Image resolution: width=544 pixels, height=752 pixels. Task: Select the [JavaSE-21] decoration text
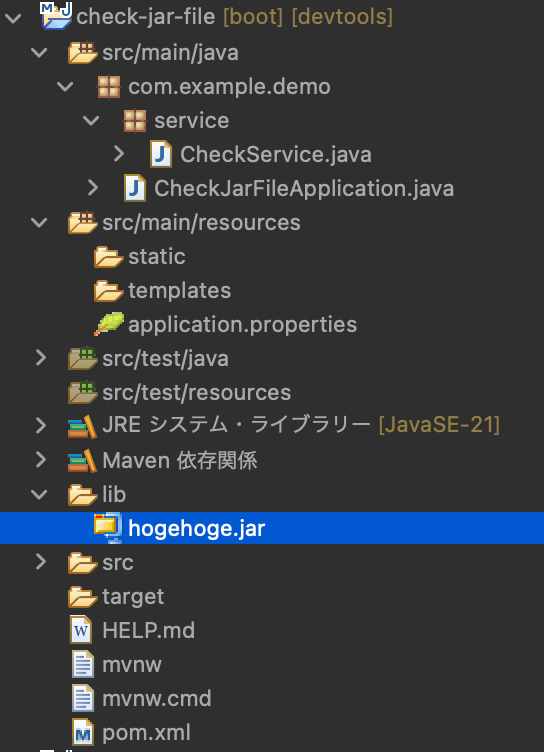(x=439, y=425)
